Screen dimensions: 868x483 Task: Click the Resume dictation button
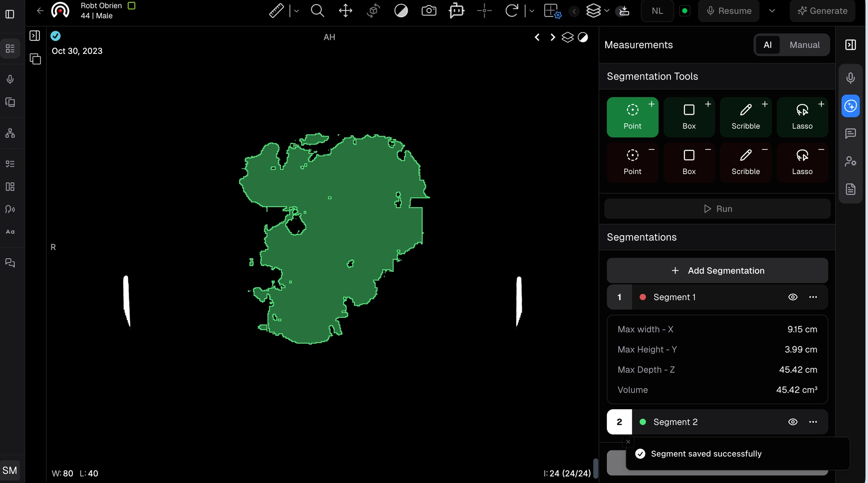(729, 11)
